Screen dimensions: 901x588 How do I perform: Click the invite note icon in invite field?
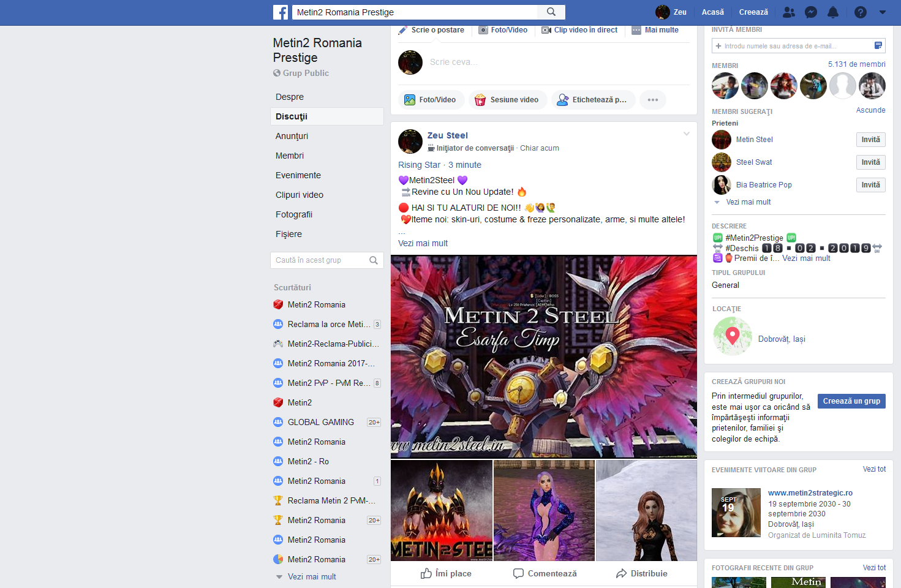point(878,46)
